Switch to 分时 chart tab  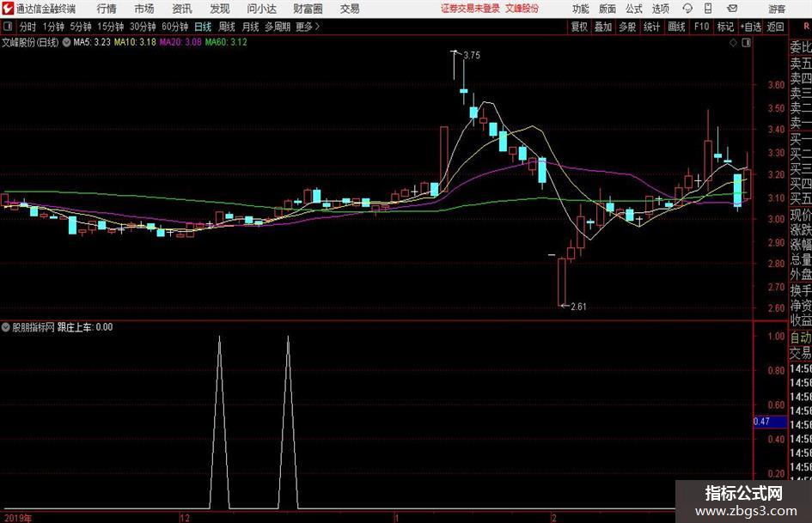coord(27,27)
